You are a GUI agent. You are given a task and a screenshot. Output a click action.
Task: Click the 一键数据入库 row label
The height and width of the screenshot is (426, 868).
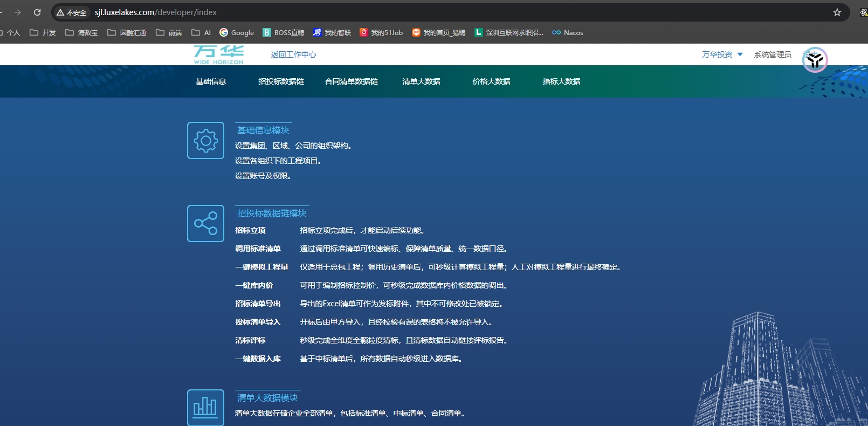point(258,359)
